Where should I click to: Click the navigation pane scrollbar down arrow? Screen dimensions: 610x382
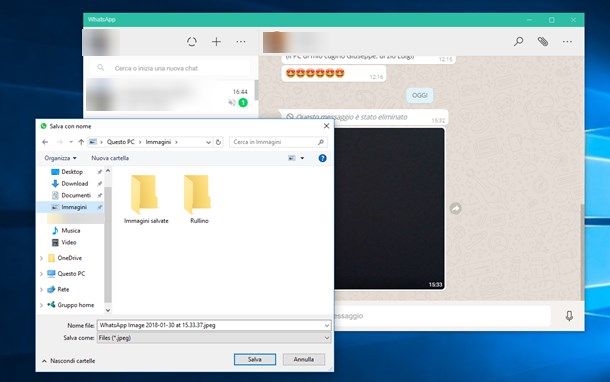click(108, 310)
